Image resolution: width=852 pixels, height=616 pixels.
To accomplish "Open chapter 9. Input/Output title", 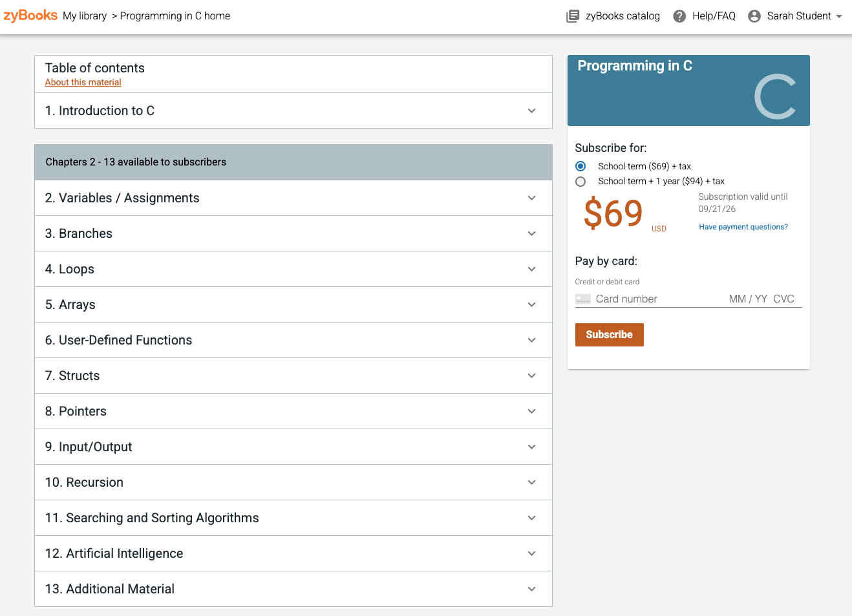I will click(x=89, y=447).
